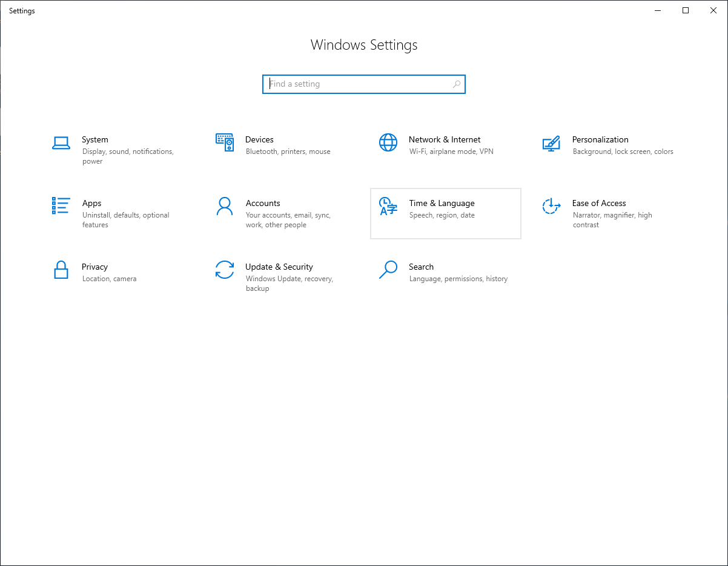Image resolution: width=728 pixels, height=566 pixels.
Task: Open the Personalization paintbrush icon
Action: pyautogui.click(x=551, y=143)
